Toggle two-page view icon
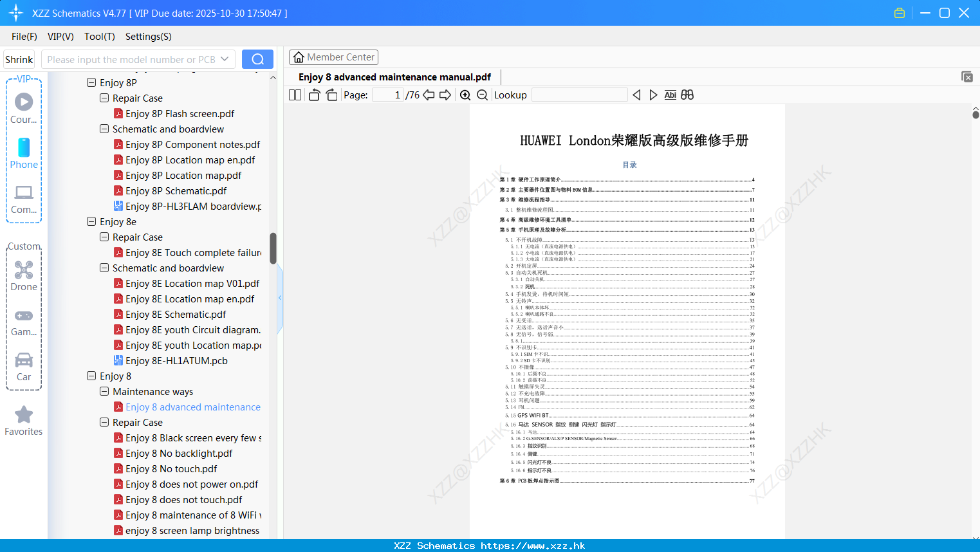This screenshot has width=980, height=552. coord(295,95)
